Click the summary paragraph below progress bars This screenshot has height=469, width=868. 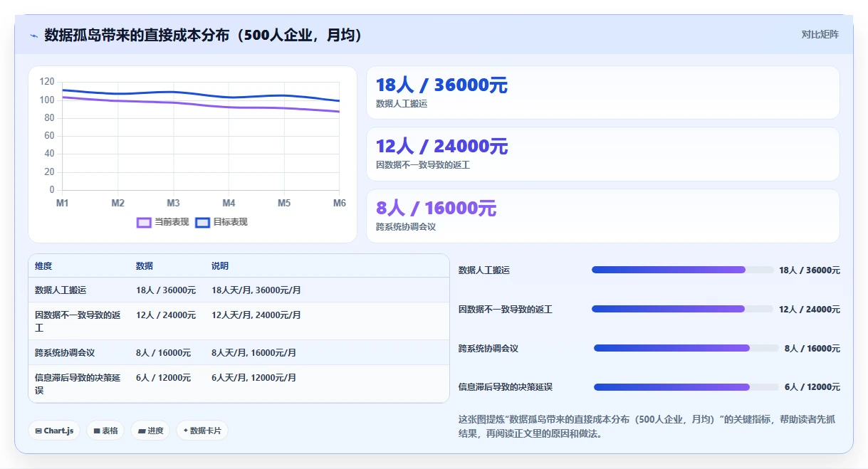point(648,426)
